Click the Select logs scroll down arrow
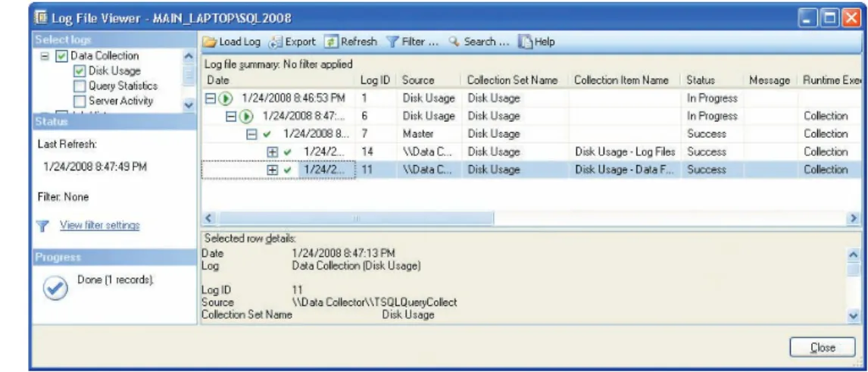Screen dimensions: 868x372 point(188,105)
